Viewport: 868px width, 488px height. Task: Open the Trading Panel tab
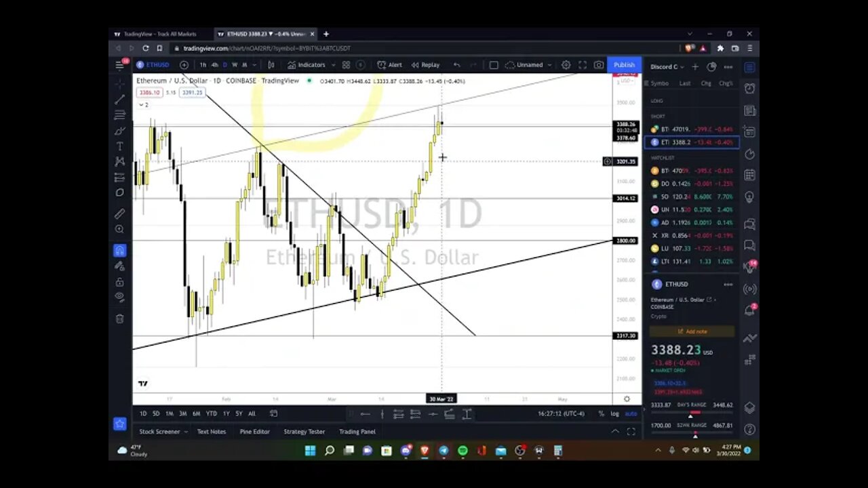(357, 432)
